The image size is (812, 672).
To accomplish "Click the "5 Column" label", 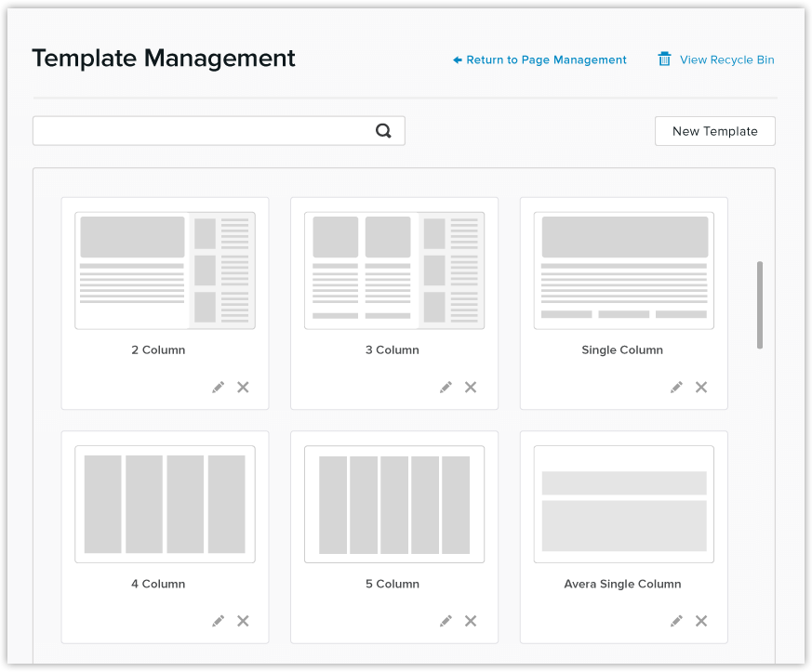I will tap(392, 584).
